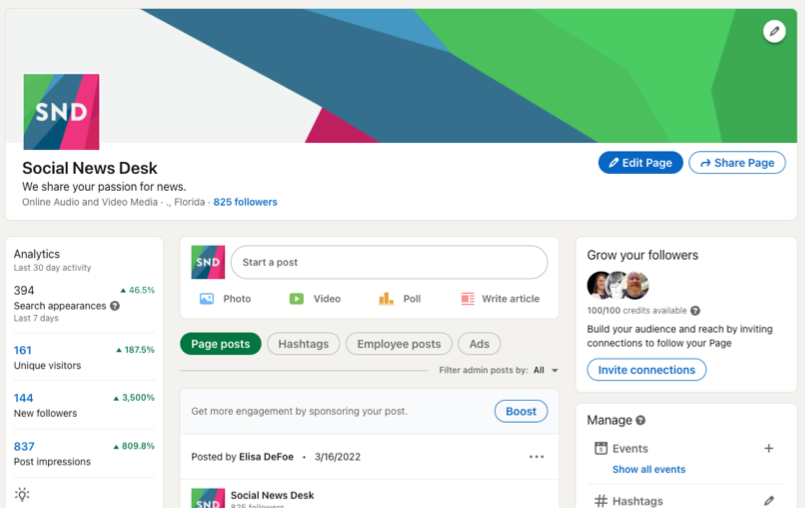805x508 pixels.
Task: Click the Photo icon in post composer
Action: click(x=206, y=298)
